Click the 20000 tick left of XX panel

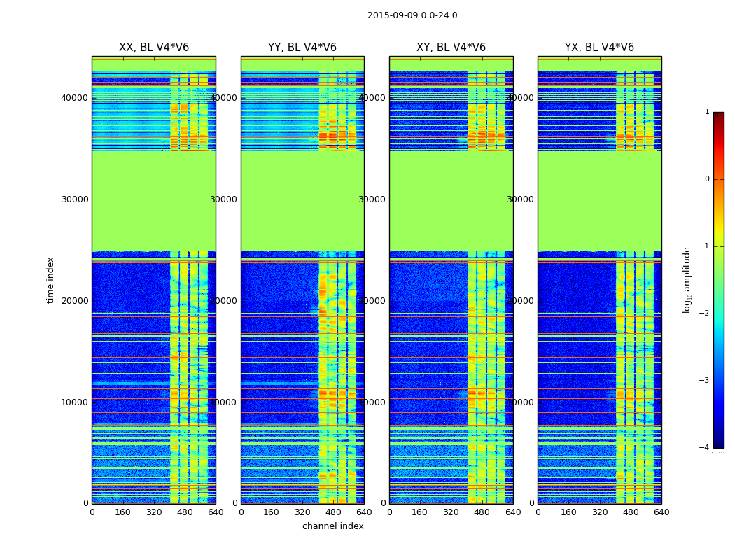pos(74,301)
